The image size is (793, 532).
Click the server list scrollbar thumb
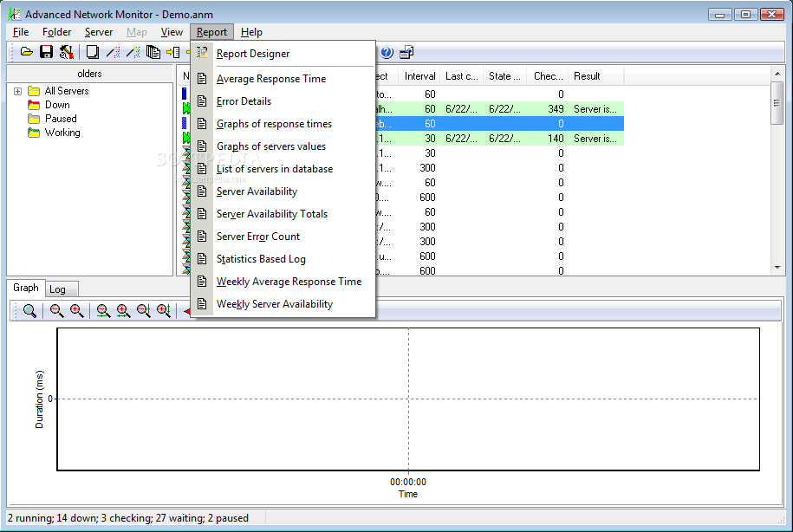(x=777, y=103)
